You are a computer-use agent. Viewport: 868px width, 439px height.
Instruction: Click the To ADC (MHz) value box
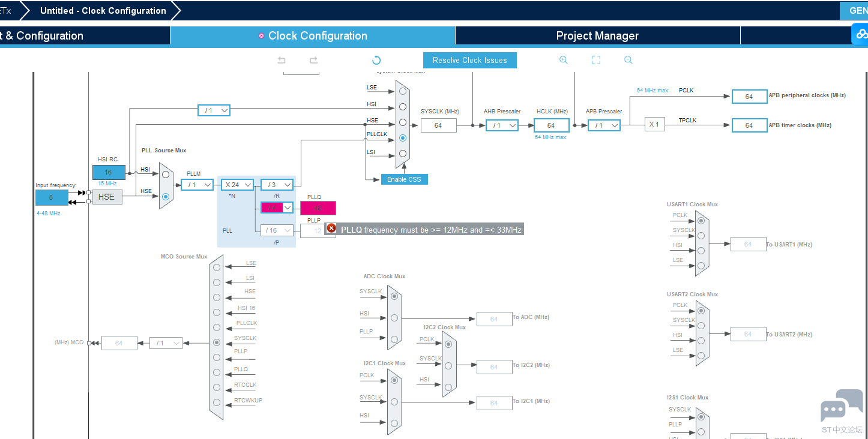(494, 319)
